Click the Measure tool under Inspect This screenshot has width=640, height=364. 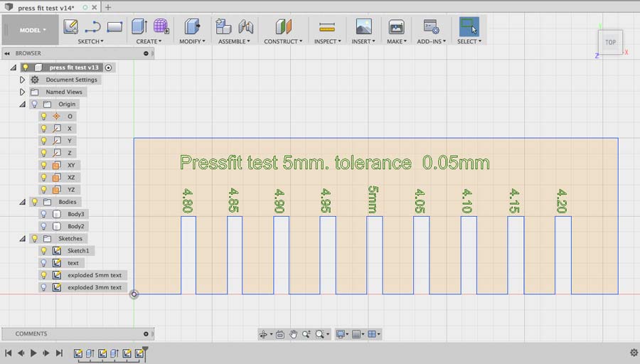(x=326, y=27)
